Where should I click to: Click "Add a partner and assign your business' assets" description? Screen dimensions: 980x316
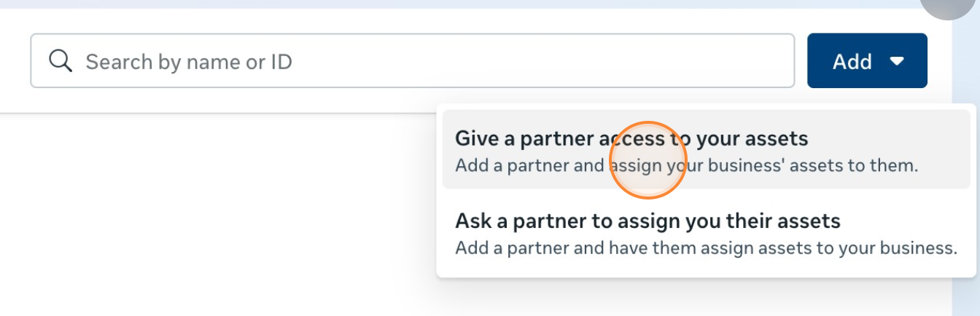686,165
